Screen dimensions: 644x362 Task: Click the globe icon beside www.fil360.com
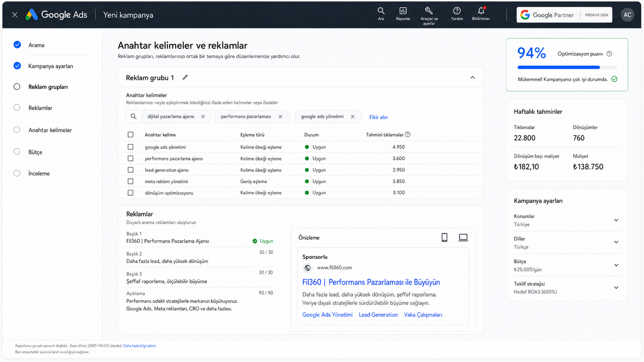tap(308, 268)
